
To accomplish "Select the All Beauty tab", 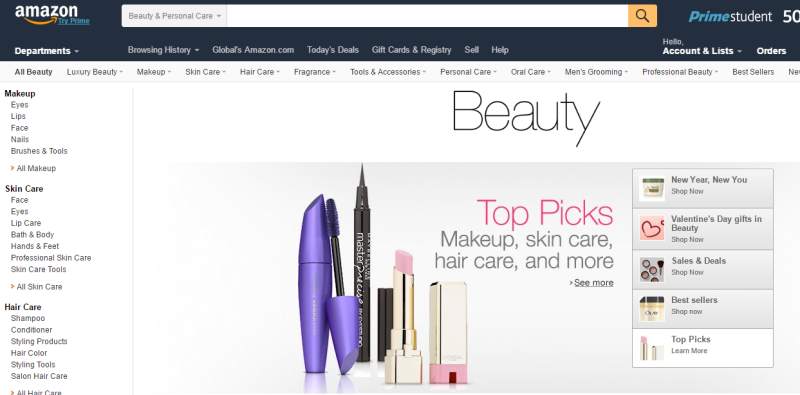I will (x=33, y=72).
